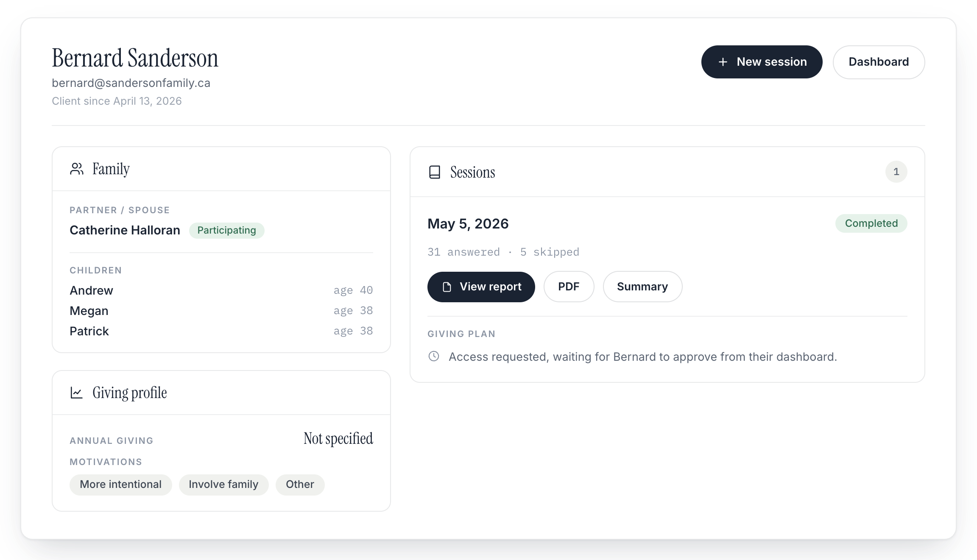This screenshot has height=560, width=977.
Task: Click the plus icon in New session
Action: tap(723, 62)
